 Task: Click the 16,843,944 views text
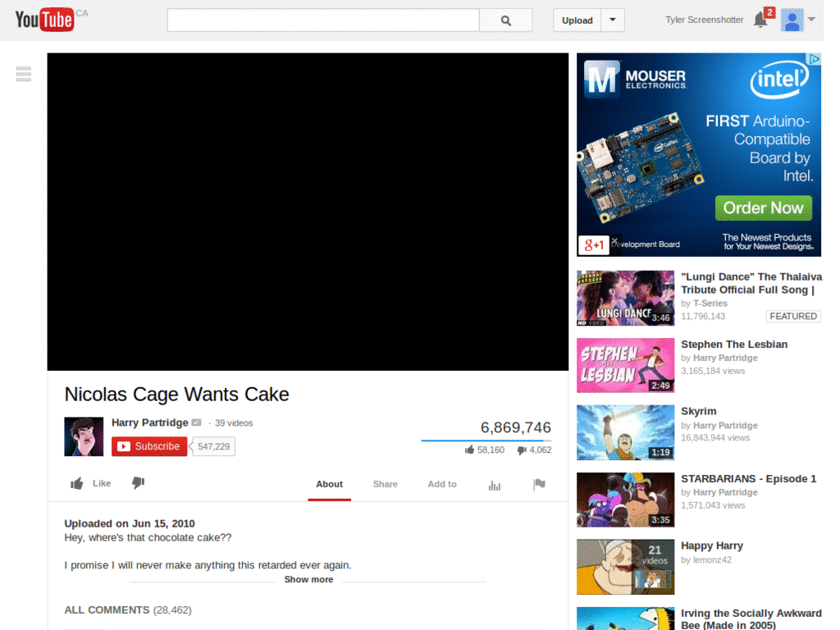[x=715, y=438]
